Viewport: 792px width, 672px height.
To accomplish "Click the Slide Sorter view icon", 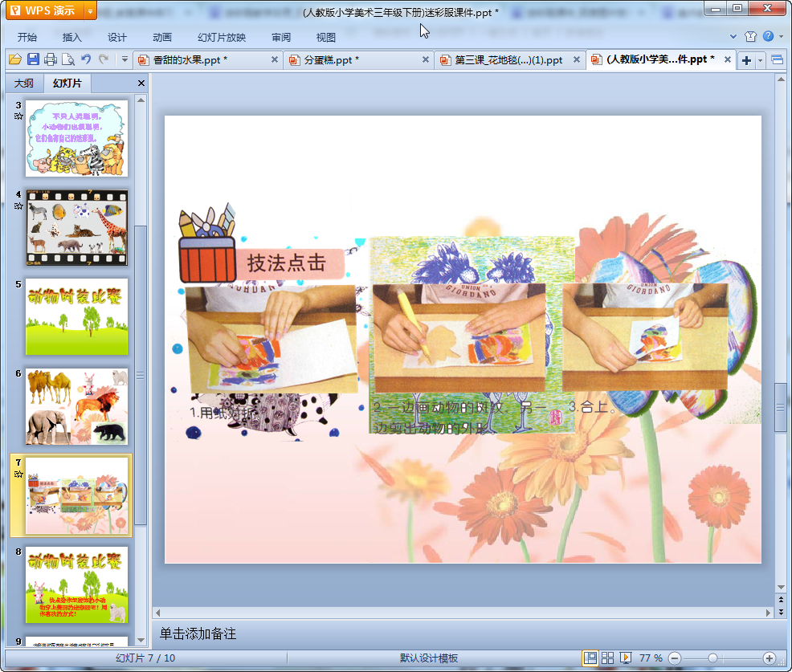I will [607, 658].
